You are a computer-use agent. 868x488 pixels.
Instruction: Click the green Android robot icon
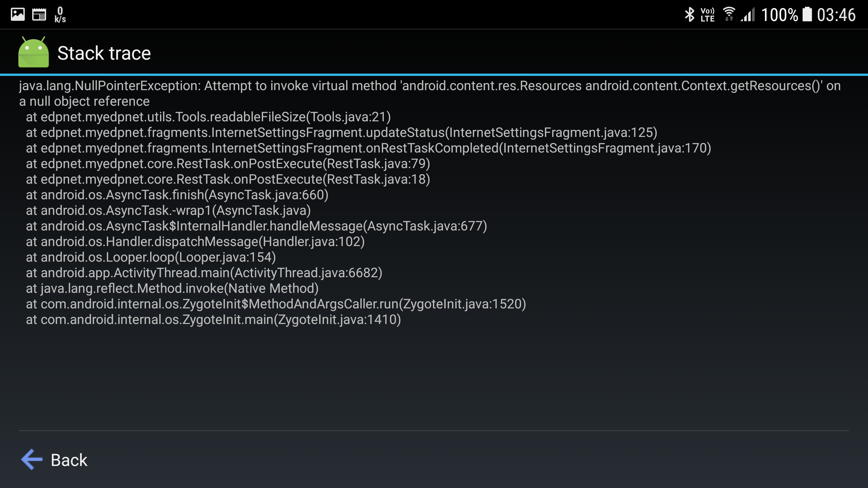[33, 53]
